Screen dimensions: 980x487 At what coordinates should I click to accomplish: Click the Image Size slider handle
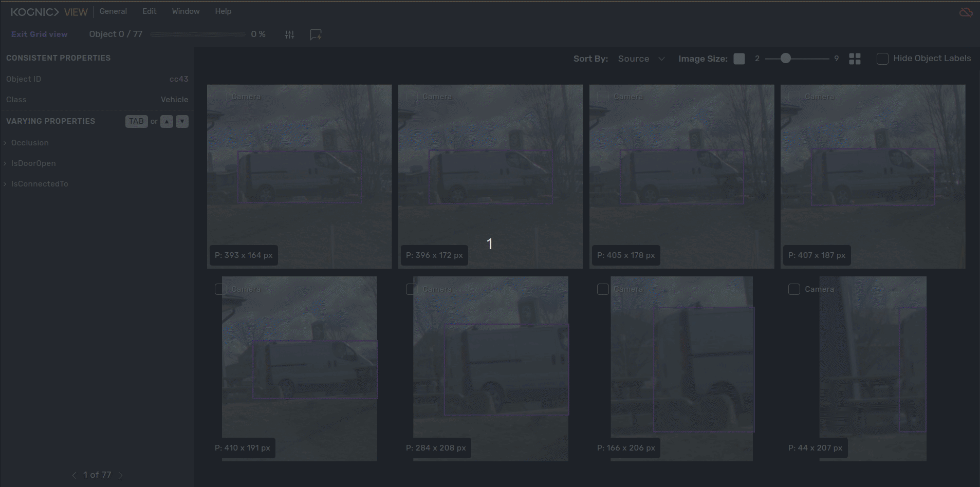pos(785,59)
